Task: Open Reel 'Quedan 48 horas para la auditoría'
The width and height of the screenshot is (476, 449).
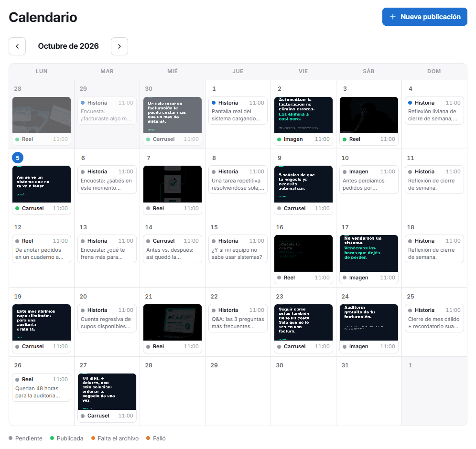Action: tap(42, 387)
